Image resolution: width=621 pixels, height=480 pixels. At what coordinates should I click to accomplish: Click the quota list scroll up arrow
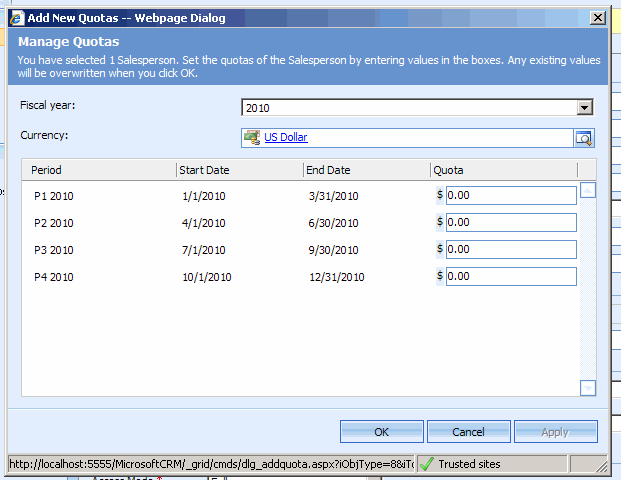click(x=588, y=190)
